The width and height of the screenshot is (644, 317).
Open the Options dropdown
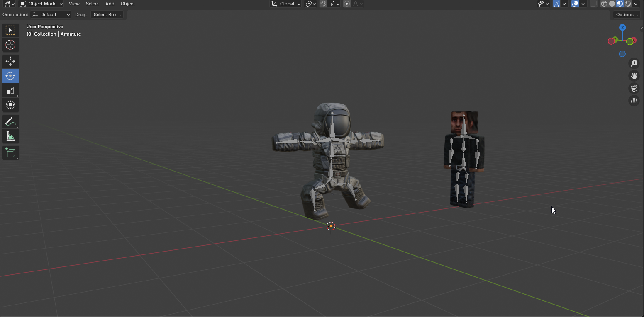pos(627,15)
